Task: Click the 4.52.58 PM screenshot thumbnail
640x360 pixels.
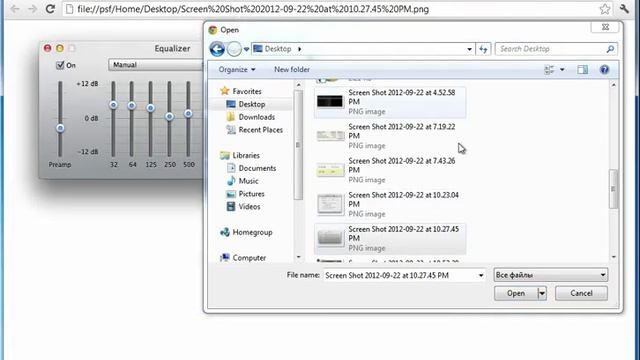Action: (330, 101)
